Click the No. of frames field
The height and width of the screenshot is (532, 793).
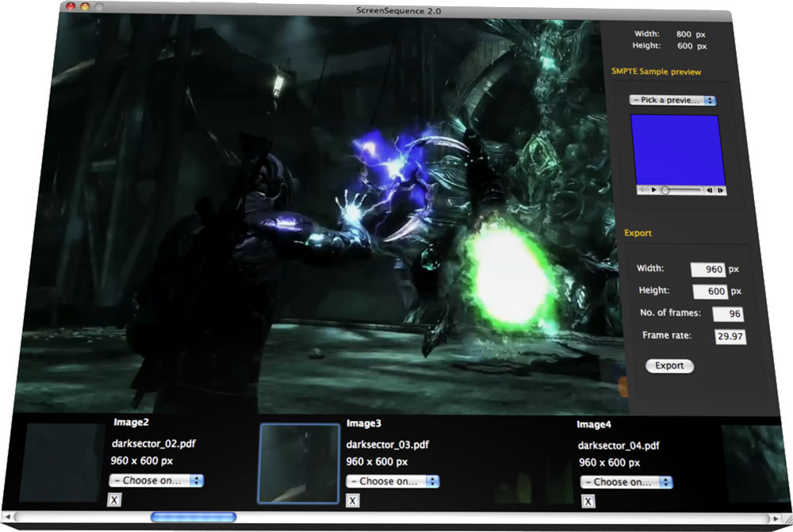pyautogui.click(x=728, y=313)
